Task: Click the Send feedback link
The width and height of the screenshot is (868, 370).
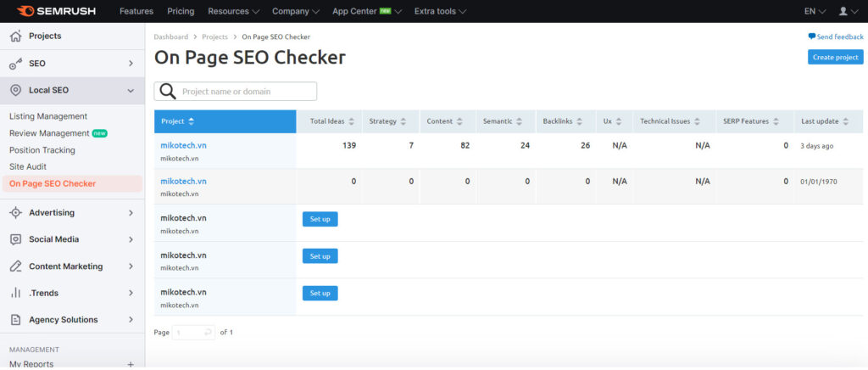Action: point(840,37)
